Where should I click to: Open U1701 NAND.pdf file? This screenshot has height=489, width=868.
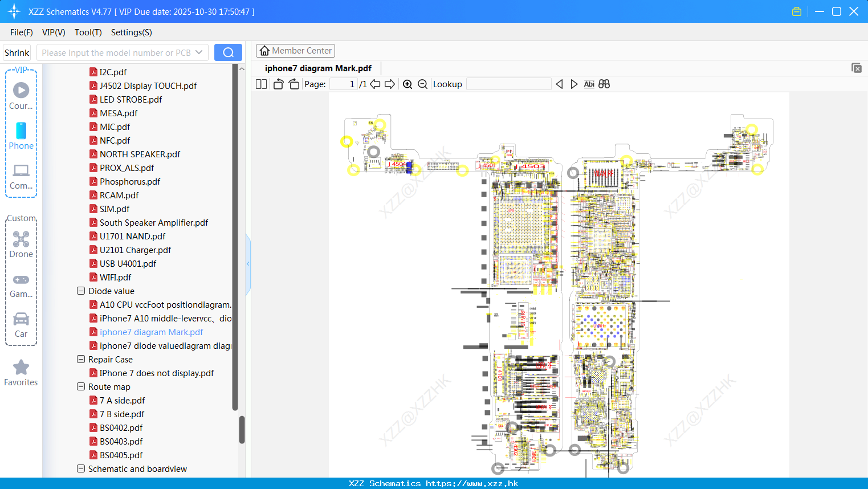tap(132, 236)
